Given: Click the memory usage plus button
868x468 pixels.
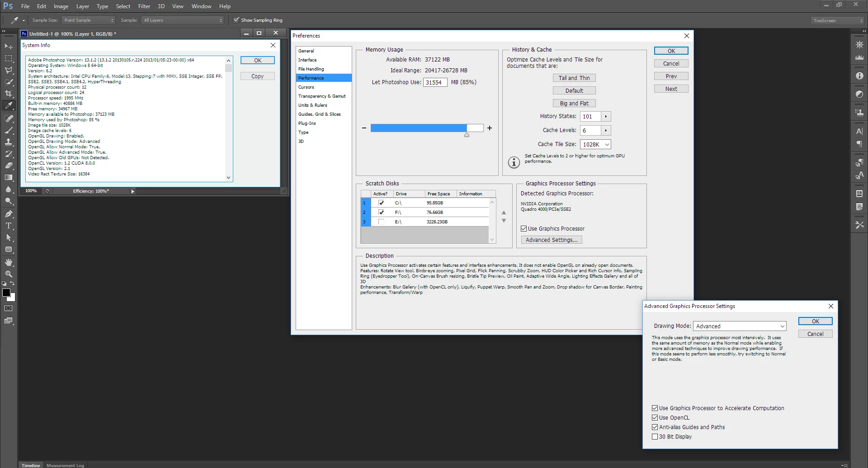Looking at the screenshot, I should tap(490, 128).
